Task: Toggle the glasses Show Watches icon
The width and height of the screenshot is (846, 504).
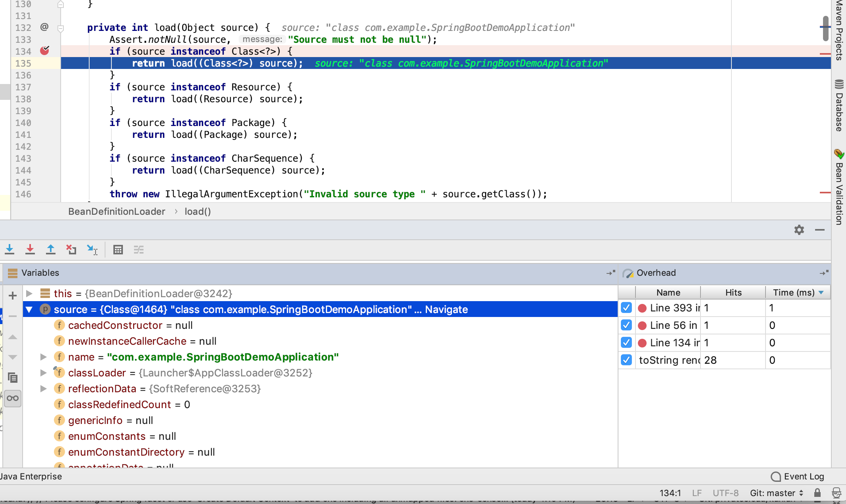Action: point(13,398)
